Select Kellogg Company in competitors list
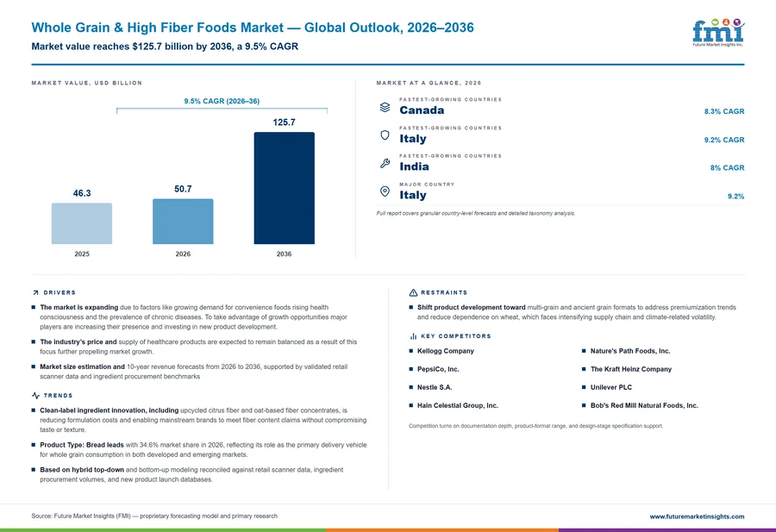776x532 pixels. click(x=446, y=351)
